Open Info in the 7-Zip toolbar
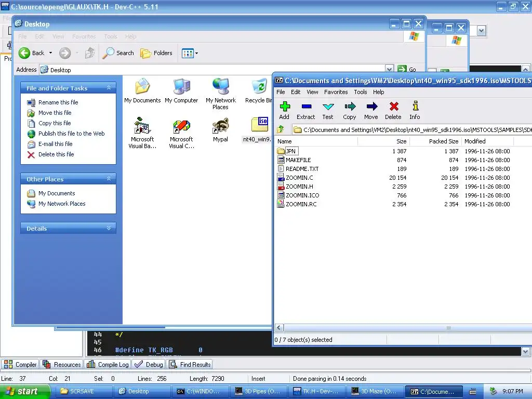 pyautogui.click(x=415, y=111)
